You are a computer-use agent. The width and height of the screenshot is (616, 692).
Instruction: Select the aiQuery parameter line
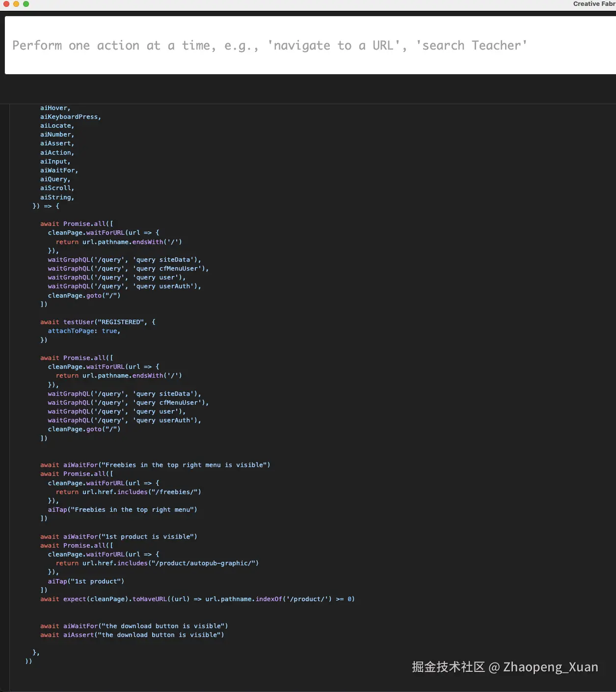[55, 179]
